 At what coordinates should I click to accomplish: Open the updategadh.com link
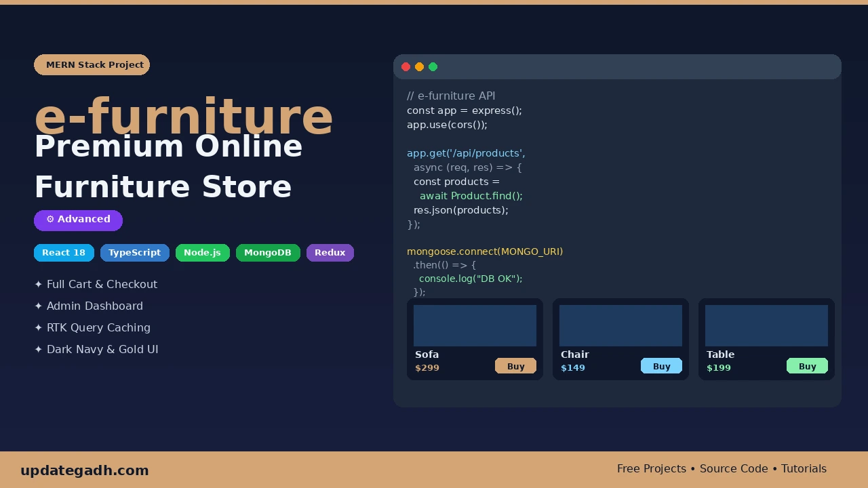click(x=84, y=470)
